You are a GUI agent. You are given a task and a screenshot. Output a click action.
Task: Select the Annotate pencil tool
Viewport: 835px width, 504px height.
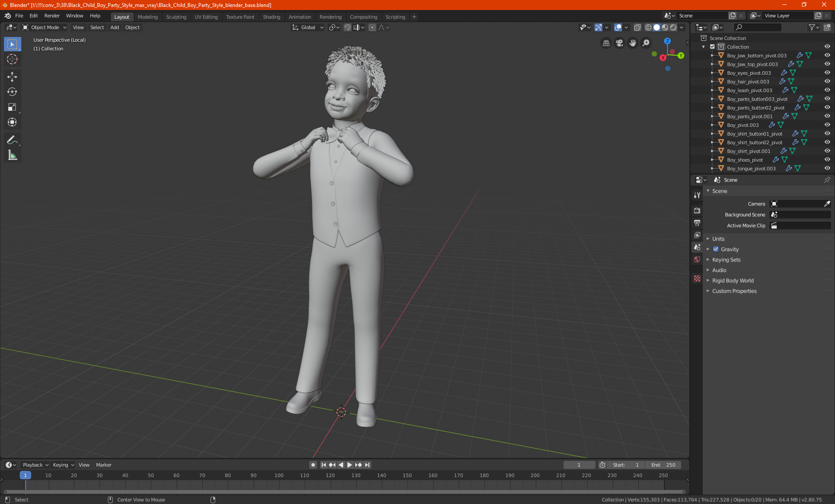coord(12,140)
